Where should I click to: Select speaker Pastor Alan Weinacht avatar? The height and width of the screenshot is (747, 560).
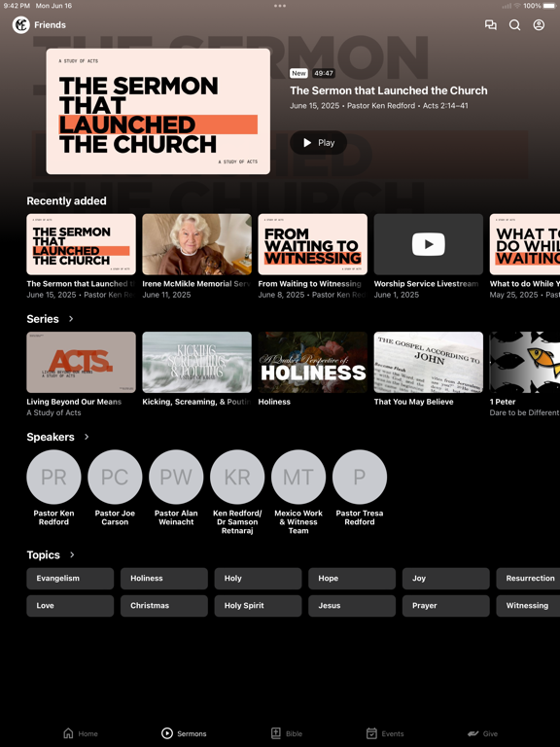(x=176, y=477)
